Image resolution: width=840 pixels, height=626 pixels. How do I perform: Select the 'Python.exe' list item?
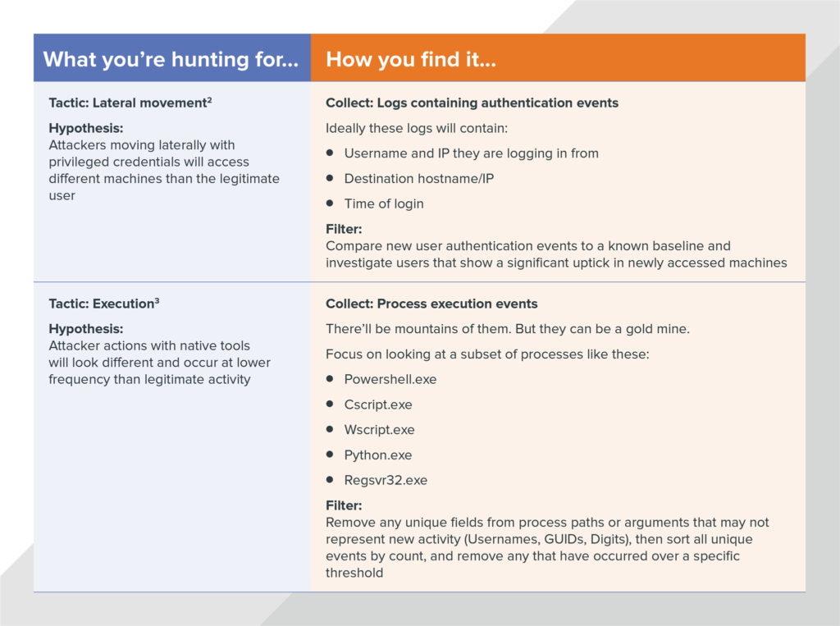pos(377,455)
